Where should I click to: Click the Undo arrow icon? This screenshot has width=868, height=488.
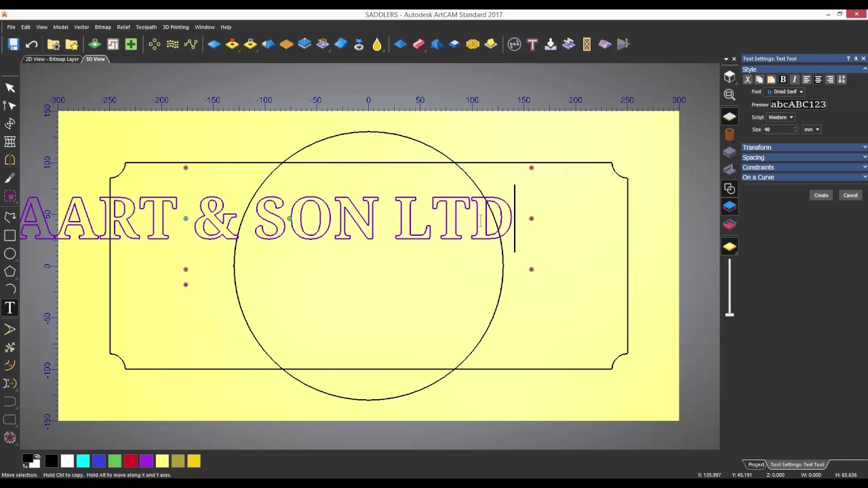[31, 44]
